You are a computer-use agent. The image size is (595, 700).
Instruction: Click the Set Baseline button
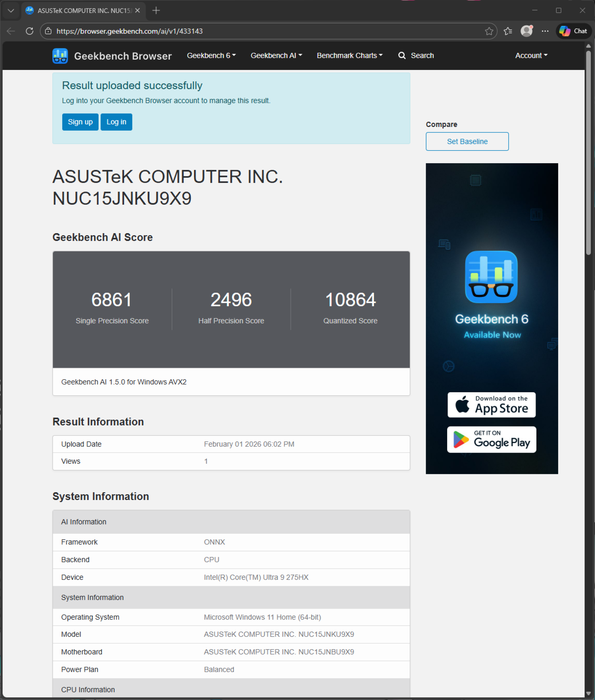pos(467,141)
